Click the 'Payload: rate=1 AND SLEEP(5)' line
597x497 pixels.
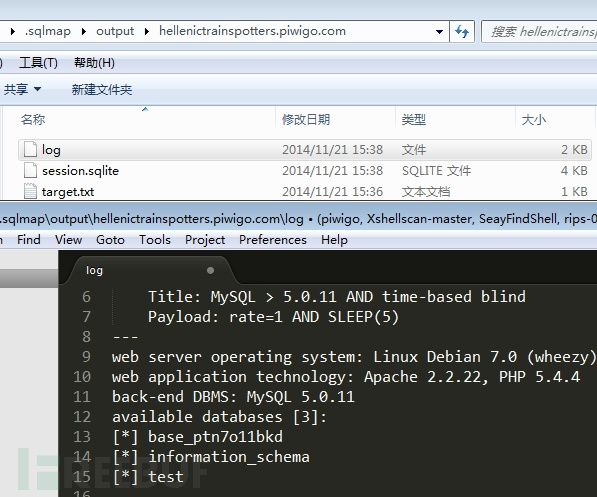pos(273,317)
